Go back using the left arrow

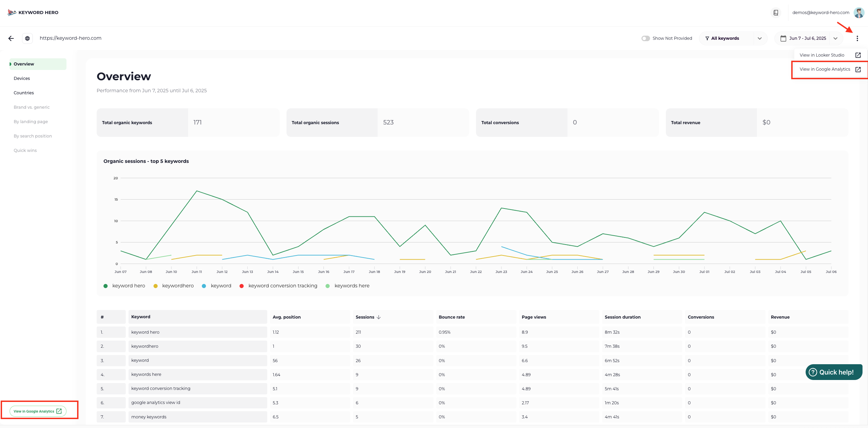[11, 38]
